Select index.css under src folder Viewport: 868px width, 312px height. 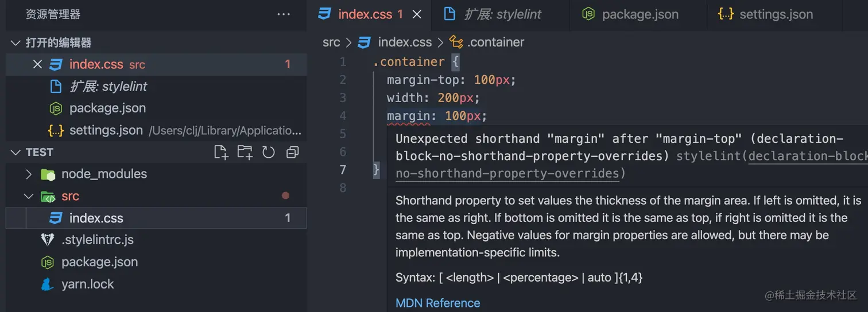[x=156, y=218]
